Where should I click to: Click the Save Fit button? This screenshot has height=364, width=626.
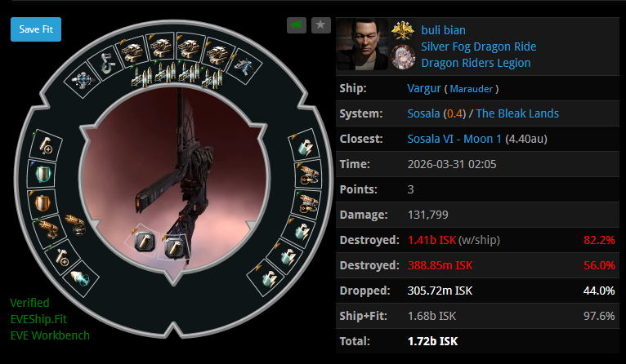tap(36, 29)
